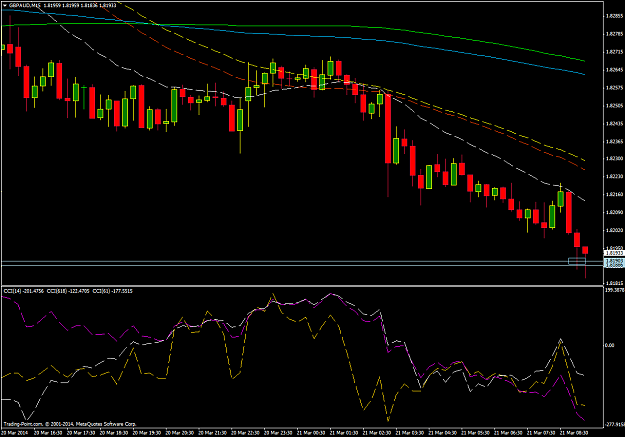Click the GBPAUD,M15 chart symbol label

pyautogui.click(x=24, y=5)
